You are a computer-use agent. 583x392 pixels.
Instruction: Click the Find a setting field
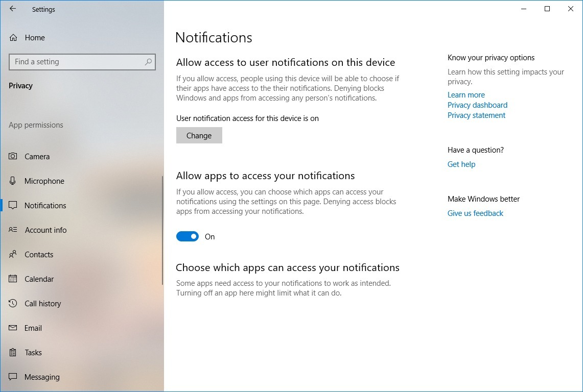click(x=82, y=62)
